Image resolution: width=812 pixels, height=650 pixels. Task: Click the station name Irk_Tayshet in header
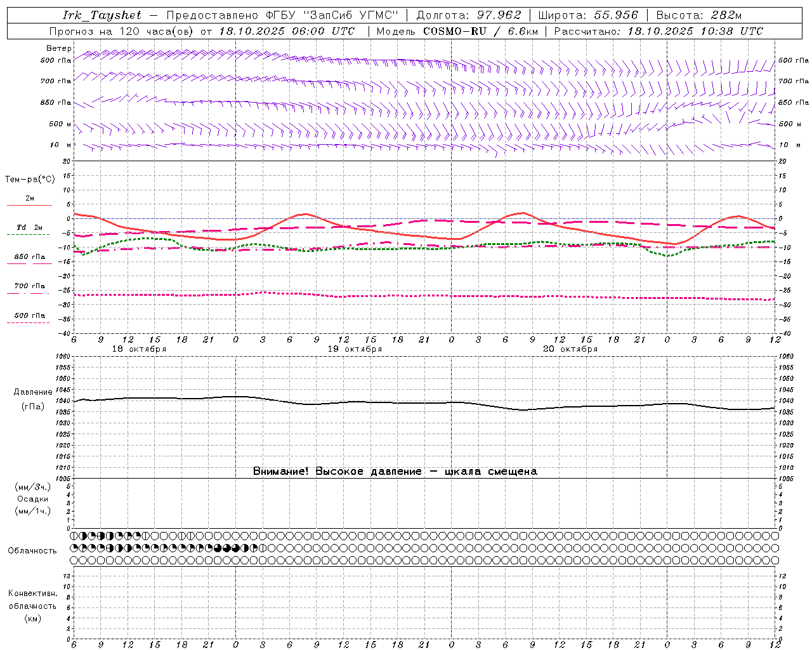coord(102,15)
